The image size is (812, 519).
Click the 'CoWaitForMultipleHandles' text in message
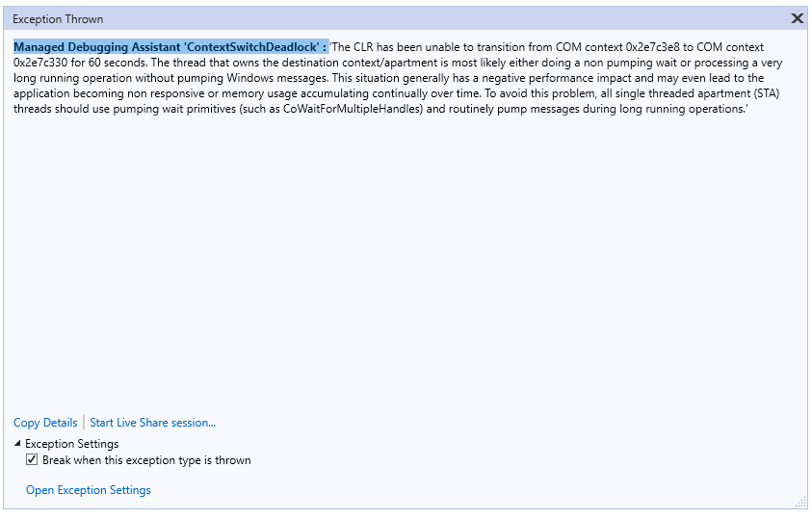(x=353, y=109)
